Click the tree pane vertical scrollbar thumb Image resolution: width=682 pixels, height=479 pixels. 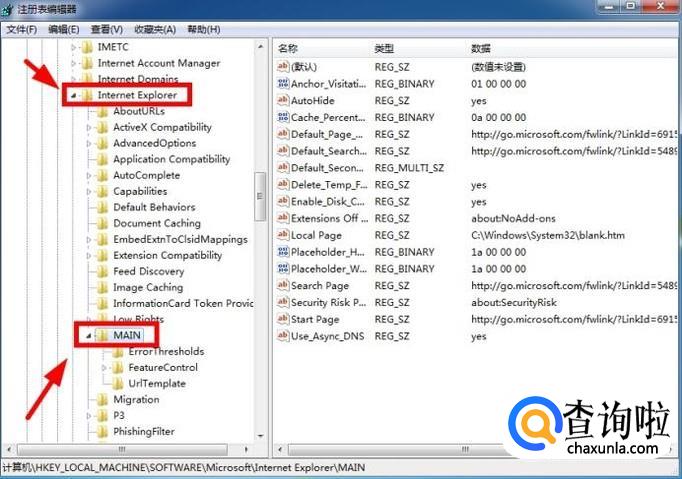260,196
